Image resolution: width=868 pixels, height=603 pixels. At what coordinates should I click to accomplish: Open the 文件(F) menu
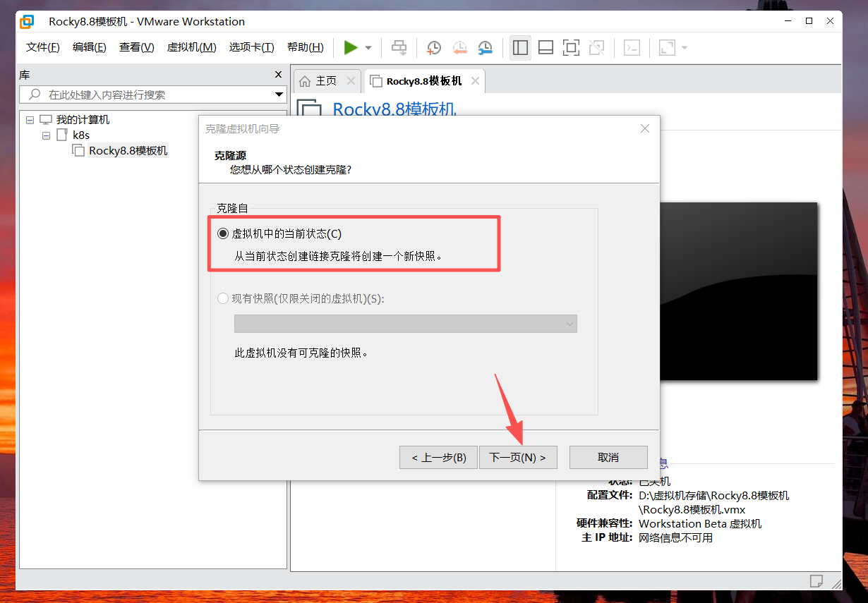click(43, 47)
